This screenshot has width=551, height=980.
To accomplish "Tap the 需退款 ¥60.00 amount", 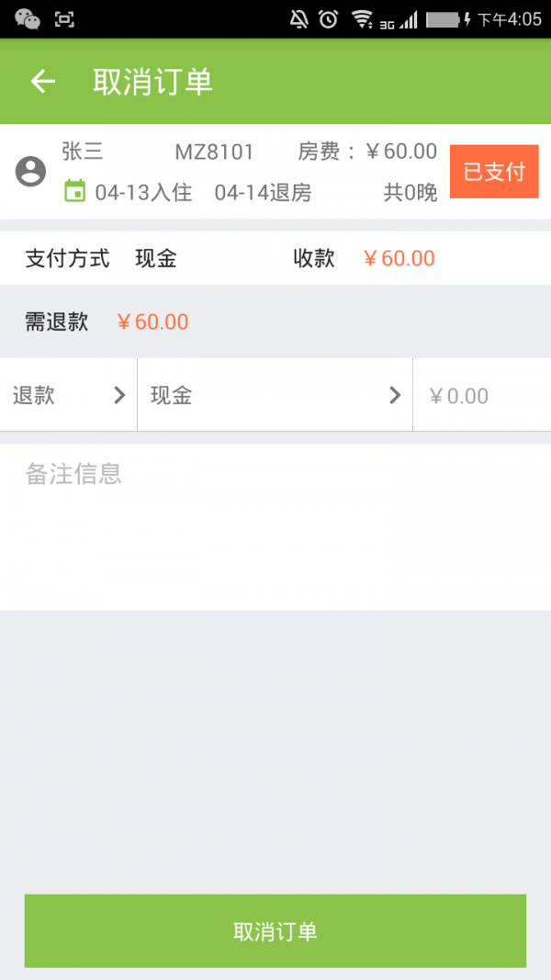I will [153, 321].
